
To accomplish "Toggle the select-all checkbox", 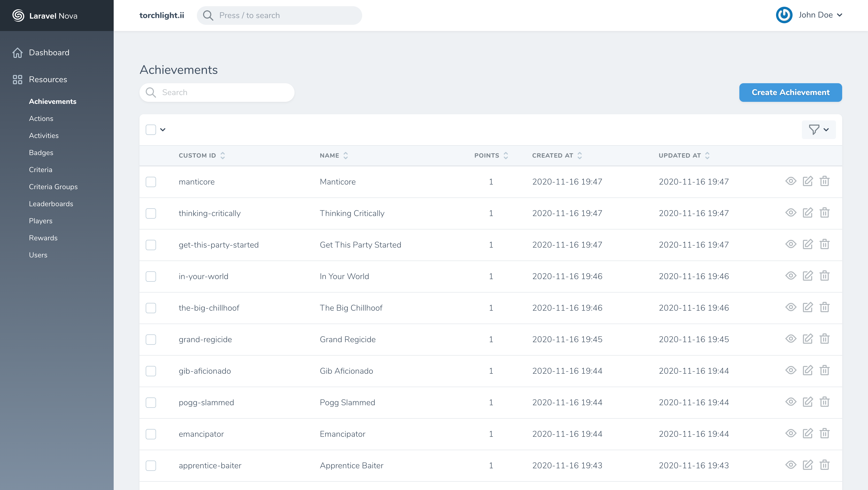I will pos(151,130).
